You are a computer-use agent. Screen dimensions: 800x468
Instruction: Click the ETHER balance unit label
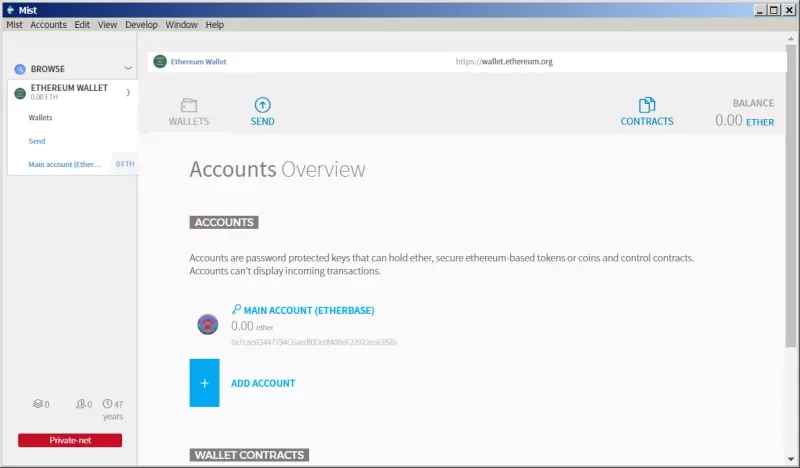click(760, 122)
